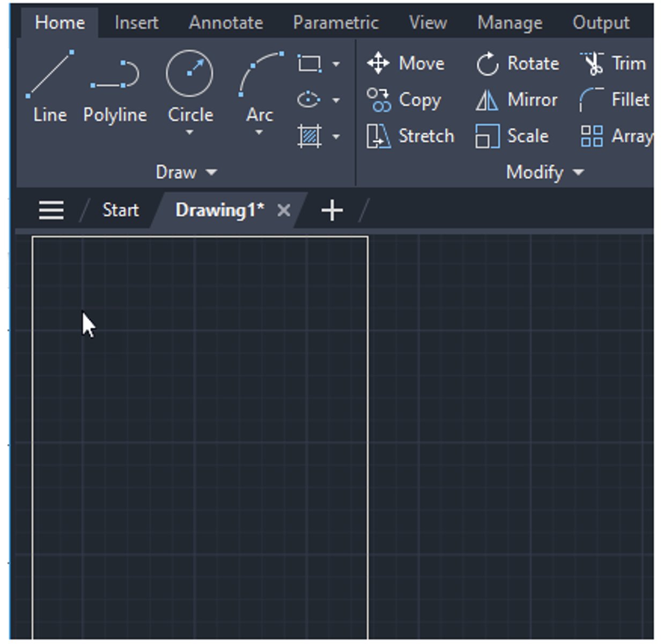Select the Drawing1* file tab
663x644 pixels.
pos(220,210)
